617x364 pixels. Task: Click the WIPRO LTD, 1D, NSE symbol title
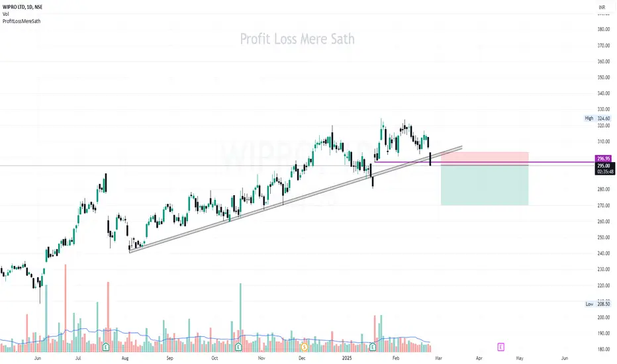(x=23, y=7)
